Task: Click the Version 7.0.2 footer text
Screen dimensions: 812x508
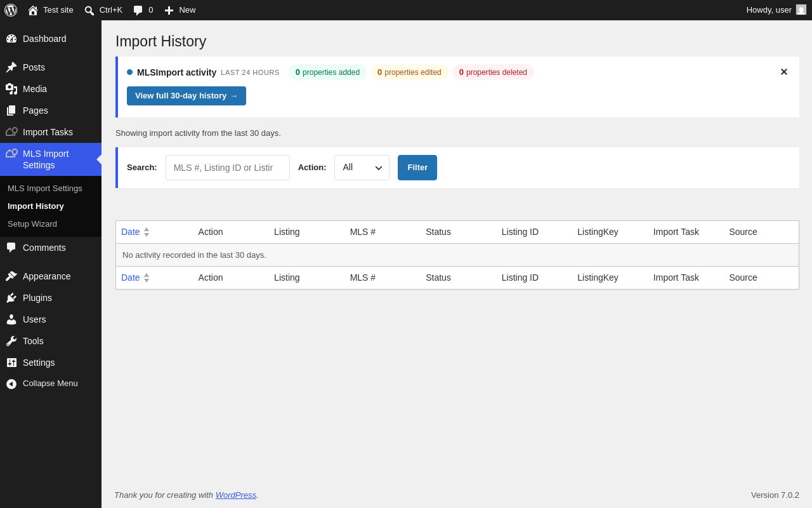Action: pyautogui.click(x=775, y=495)
